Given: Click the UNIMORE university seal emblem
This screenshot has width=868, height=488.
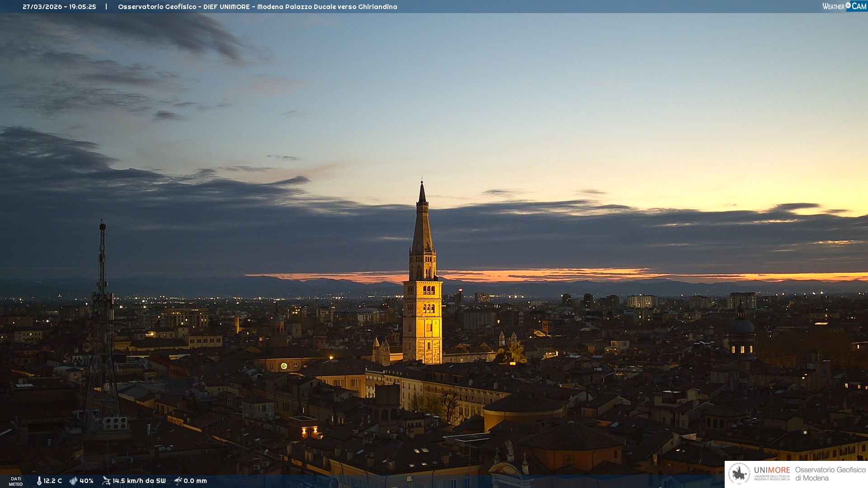Looking at the screenshot, I should (x=739, y=474).
